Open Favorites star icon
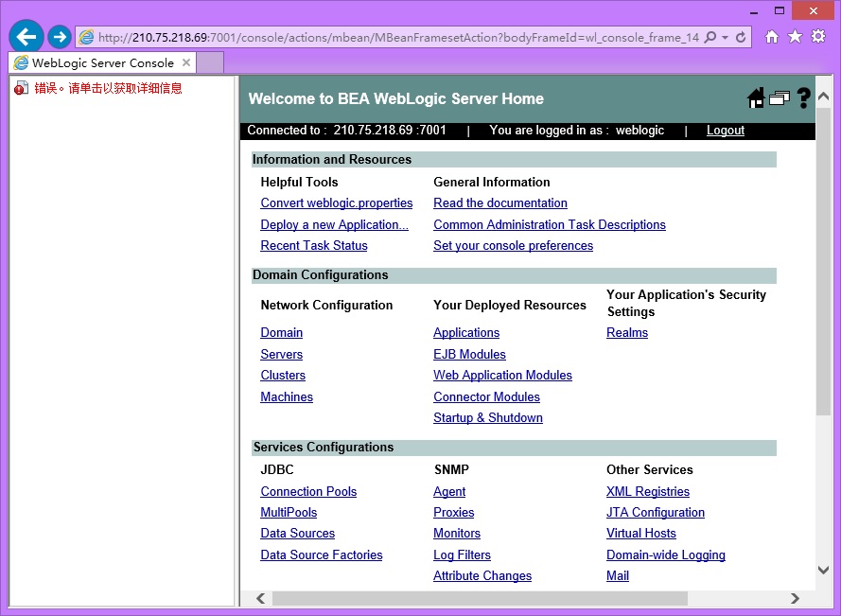The height and width of the screenshot is (616, 841). [795, 37]
